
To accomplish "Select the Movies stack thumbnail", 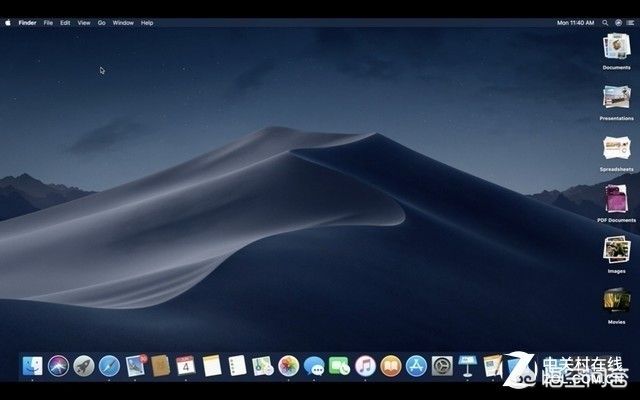I will [617, 300].
